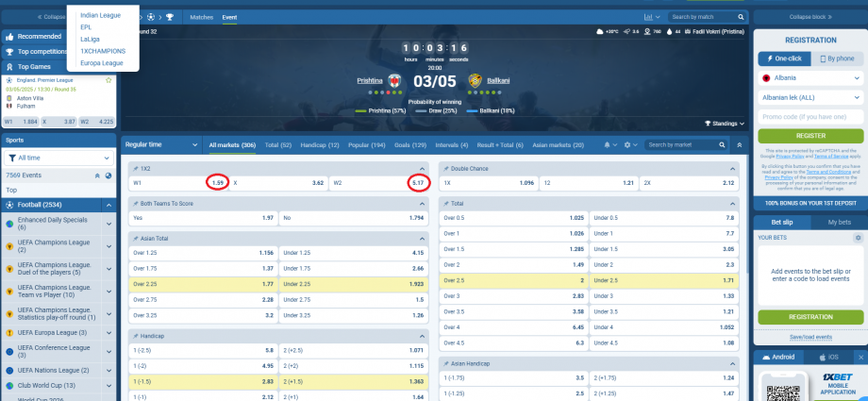
Task: Click the Football sport ball icon
Action: point(9,206)
